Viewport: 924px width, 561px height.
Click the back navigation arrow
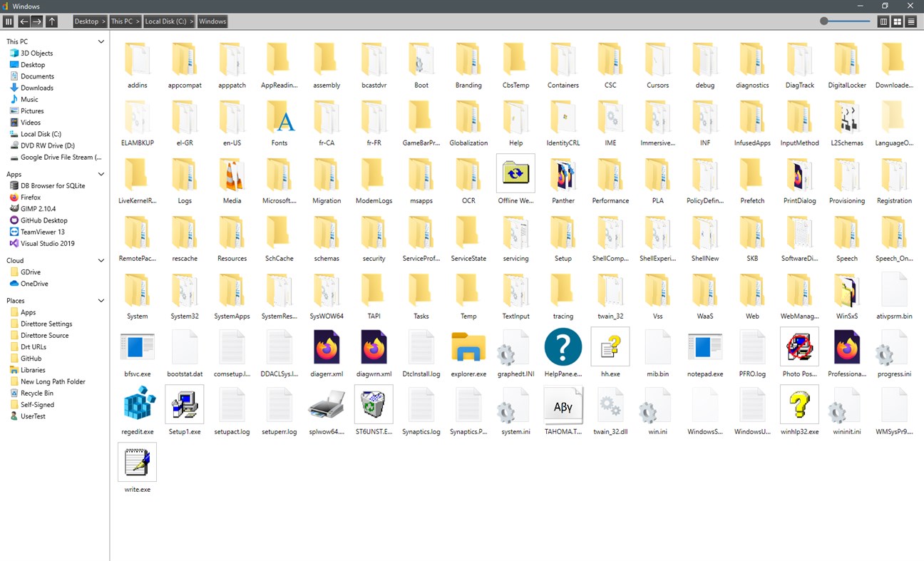tap(24, 21)
